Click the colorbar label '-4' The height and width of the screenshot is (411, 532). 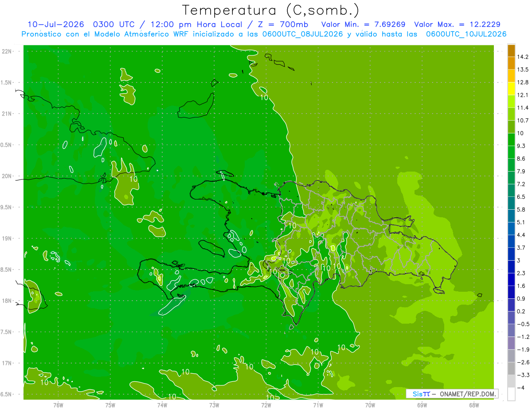[520, 388]
